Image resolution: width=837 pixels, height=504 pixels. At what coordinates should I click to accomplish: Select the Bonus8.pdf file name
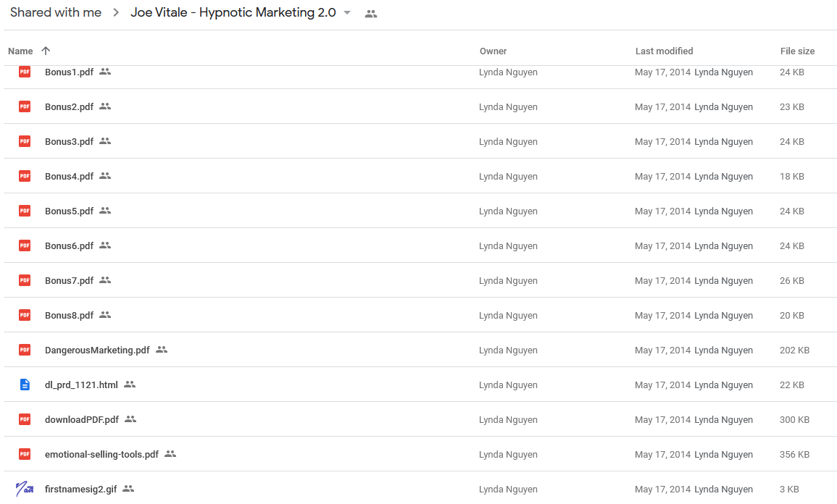pos(70,315)
